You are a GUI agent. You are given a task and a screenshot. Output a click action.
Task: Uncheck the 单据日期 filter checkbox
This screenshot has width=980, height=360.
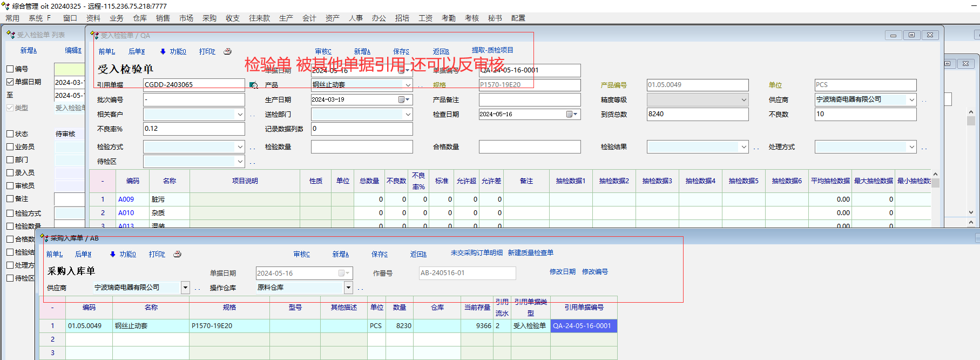[10, 82]
